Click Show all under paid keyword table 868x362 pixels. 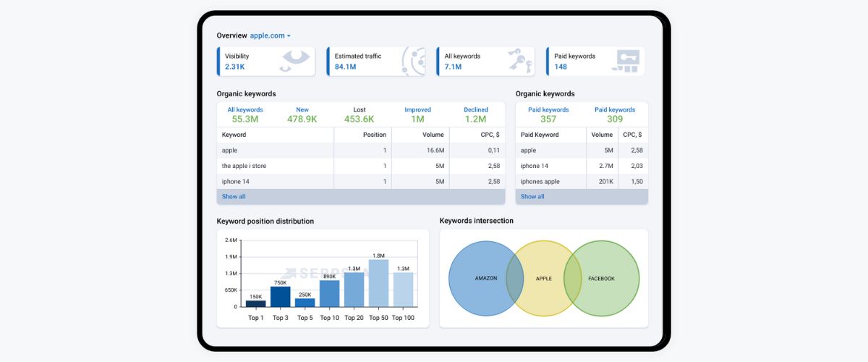533,197
